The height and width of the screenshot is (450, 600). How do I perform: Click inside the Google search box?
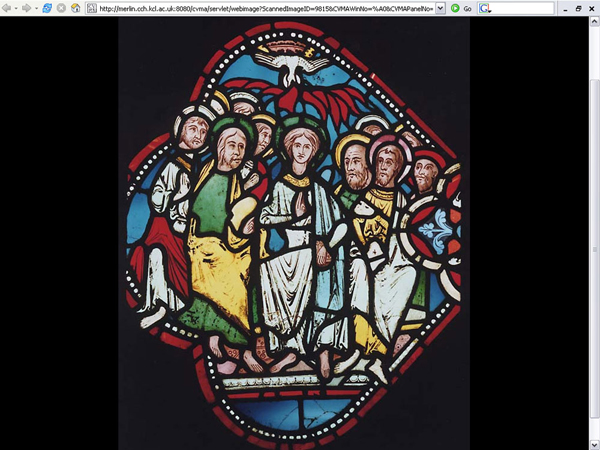pyautogui.click(x=520, y=8)
